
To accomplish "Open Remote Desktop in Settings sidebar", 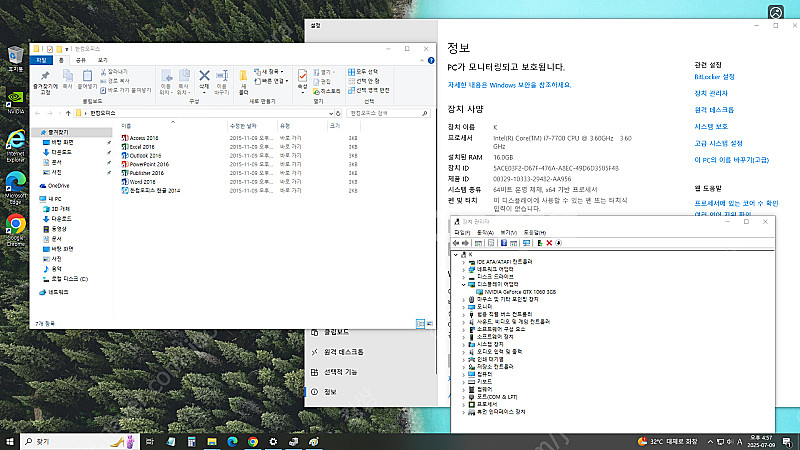I will pyautogui.click(x=337, y=352).
